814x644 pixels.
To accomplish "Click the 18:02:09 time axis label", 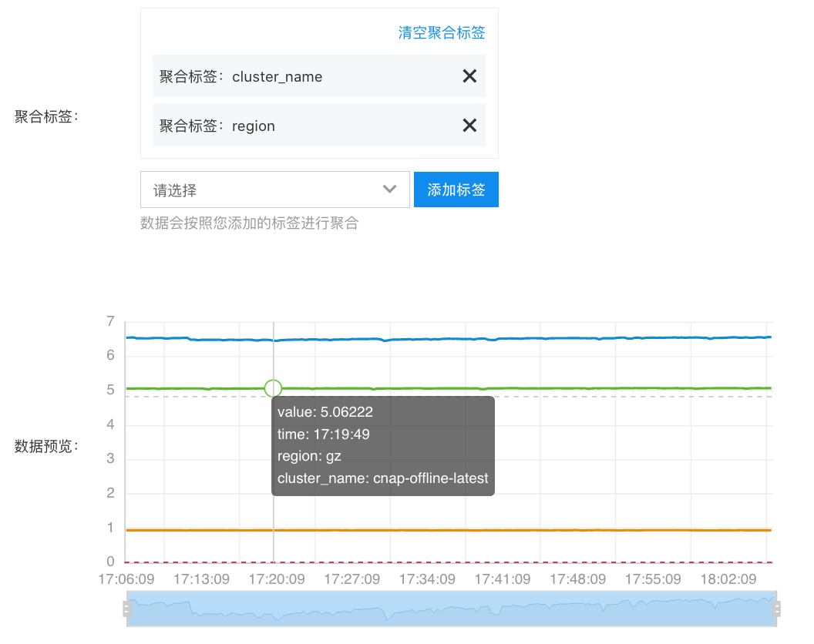I will point(728,579).
